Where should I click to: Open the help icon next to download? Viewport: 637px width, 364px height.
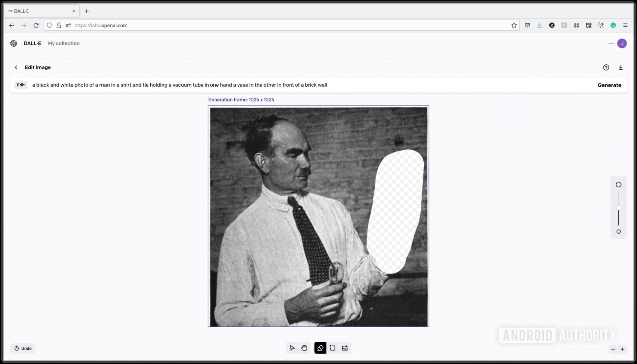[x=606, y=67]
